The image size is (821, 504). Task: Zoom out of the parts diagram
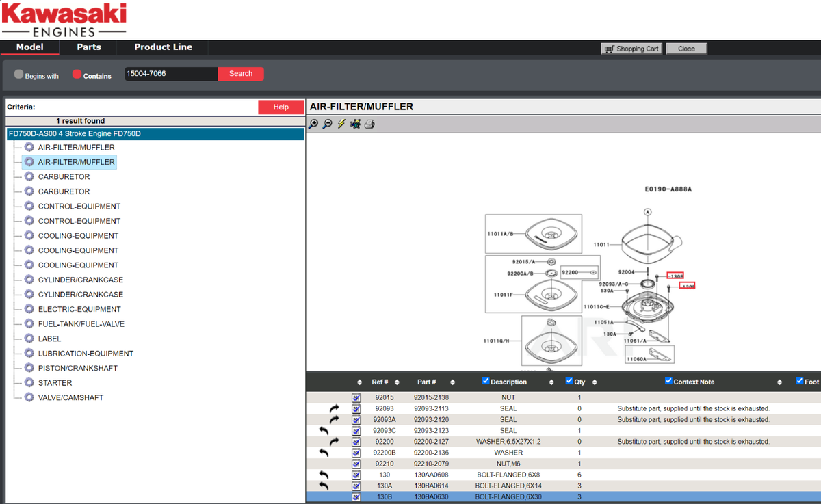[327, 124]
